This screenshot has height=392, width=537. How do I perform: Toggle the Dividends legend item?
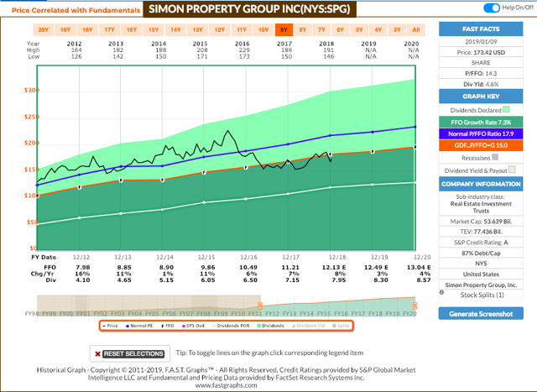(x=270, y=326)
